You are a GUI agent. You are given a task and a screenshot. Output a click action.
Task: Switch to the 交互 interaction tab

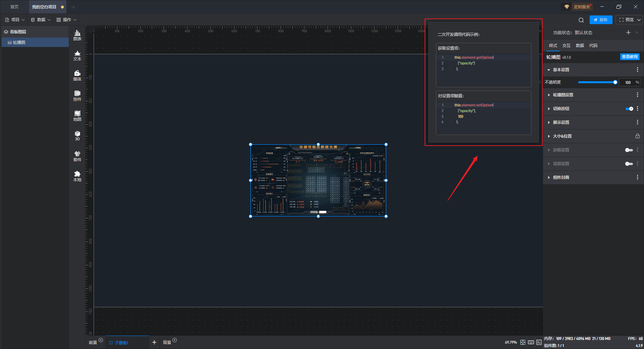pyautogui.click(x=566, y=46)
